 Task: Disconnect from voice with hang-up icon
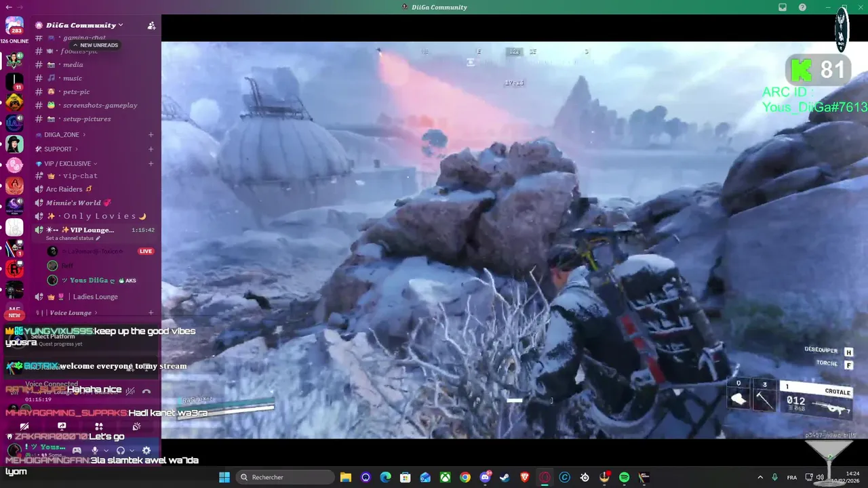click(x=146, y=391)
